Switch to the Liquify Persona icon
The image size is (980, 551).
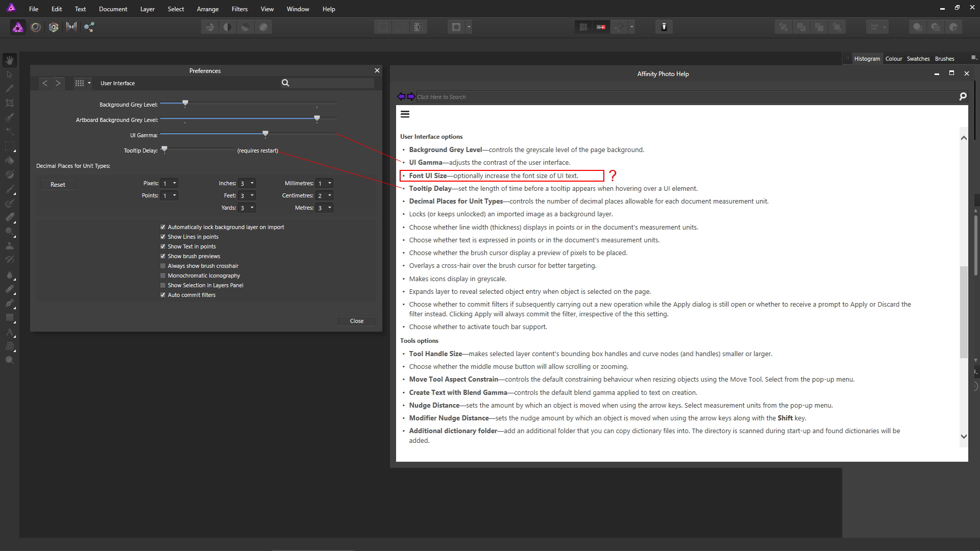click(x=36, y=27)
